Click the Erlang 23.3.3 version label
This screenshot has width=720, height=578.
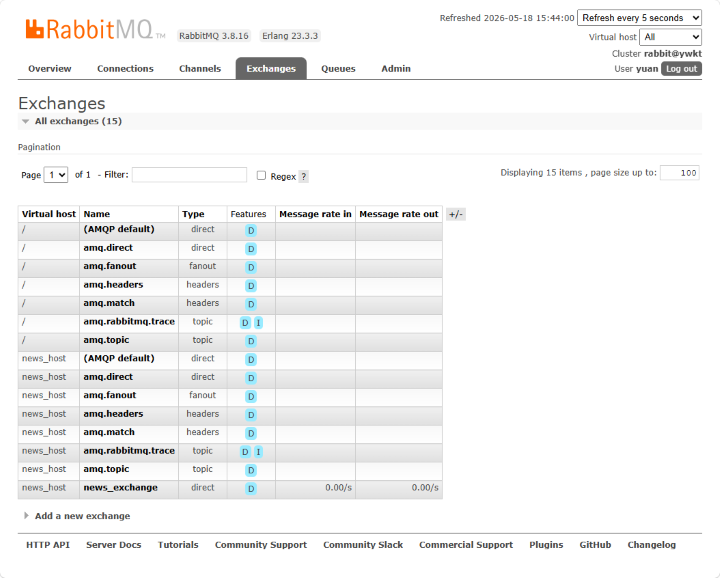[x=290, y=36]
